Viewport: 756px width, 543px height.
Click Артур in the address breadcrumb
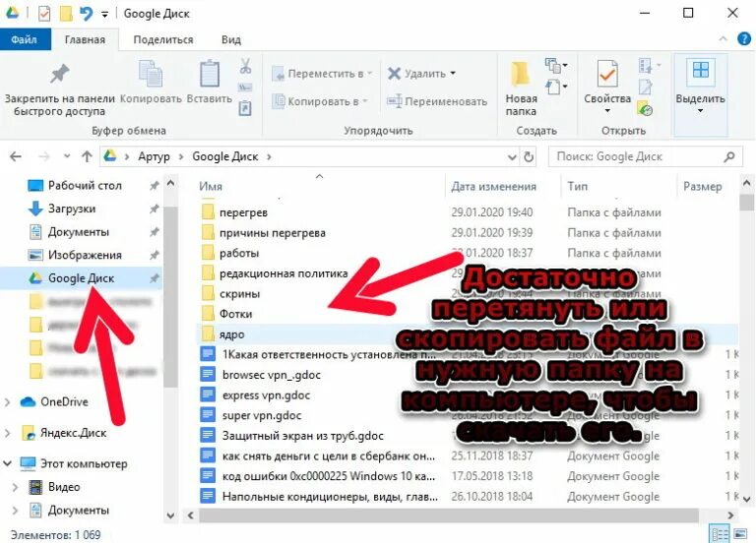coord(154,156)
